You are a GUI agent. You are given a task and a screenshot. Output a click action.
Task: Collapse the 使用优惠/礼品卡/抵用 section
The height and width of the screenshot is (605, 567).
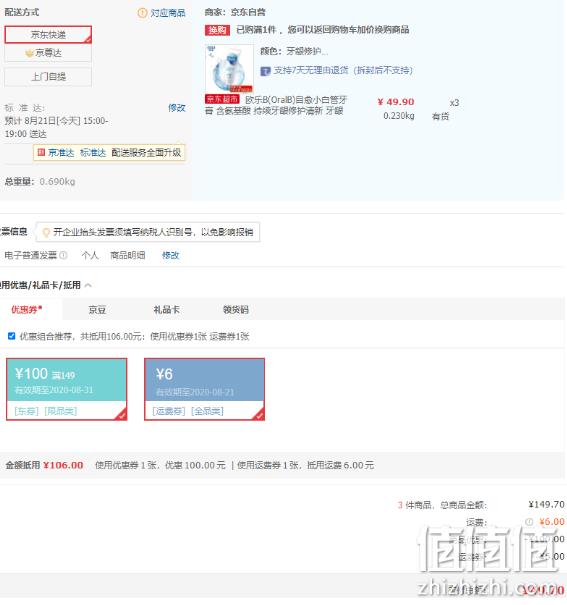click(x=88, y=286)
